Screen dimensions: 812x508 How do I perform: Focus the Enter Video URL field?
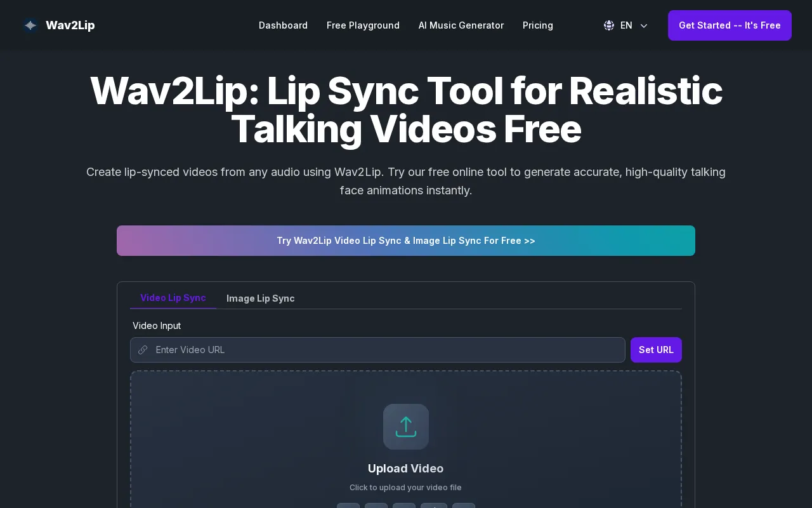click(x=377, y=350)
